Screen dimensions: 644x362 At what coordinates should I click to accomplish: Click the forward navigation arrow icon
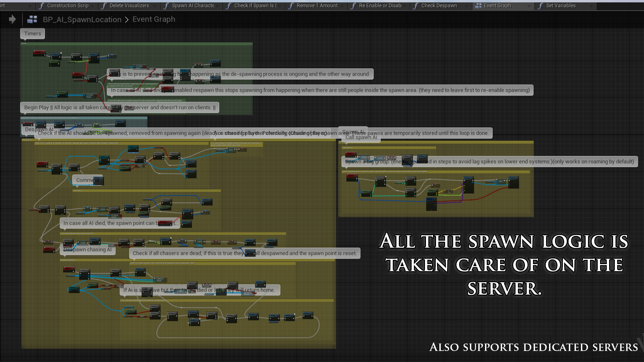coord(12,19)
